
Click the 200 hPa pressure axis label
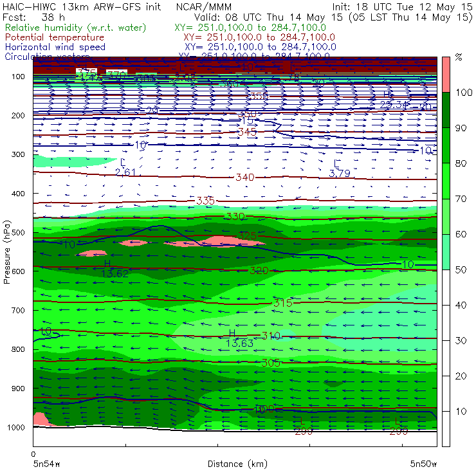[x=18, y=115]
